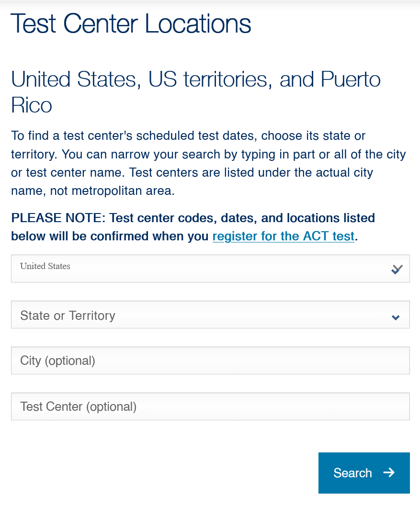Click the United States territories heading
This screenshot has height=507, width=420.
tap(196, 91)
